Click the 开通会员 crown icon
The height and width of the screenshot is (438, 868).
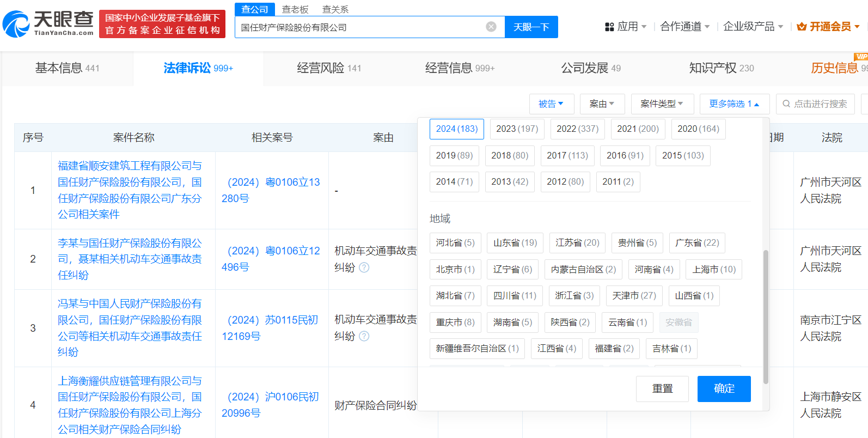[802, 27]
